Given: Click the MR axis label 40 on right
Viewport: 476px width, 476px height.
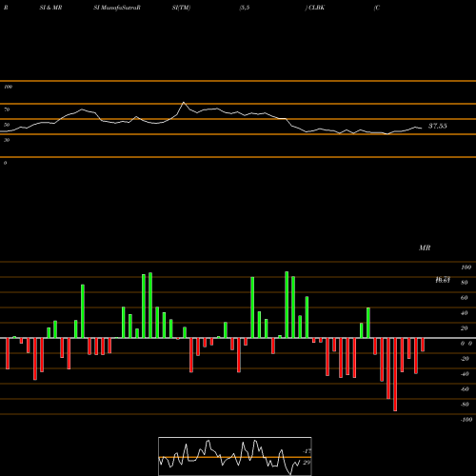Looking at the screenshot, I should click(465, 313).
